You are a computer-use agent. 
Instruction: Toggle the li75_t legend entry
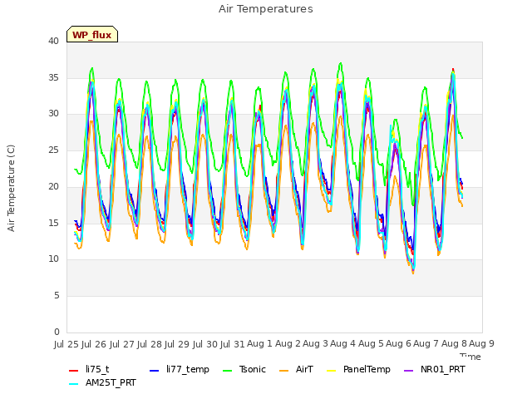click(89, 369)
